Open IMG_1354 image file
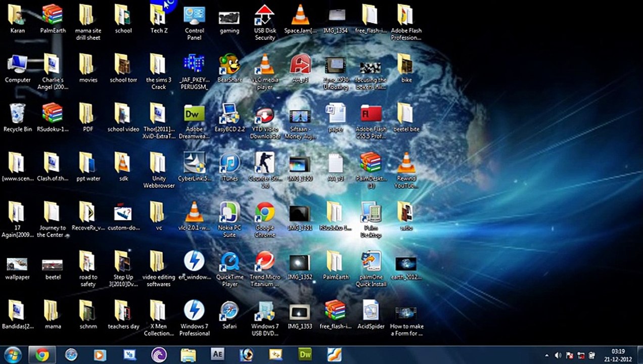This screenshot has width=643, height=364. coord(336,20)
